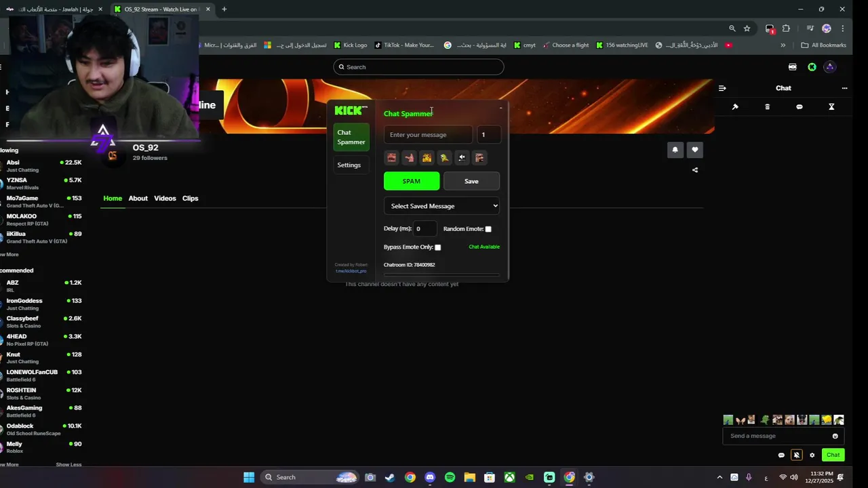
Task: Bookmark this page with the star icon
Action: tap(747, 28)
